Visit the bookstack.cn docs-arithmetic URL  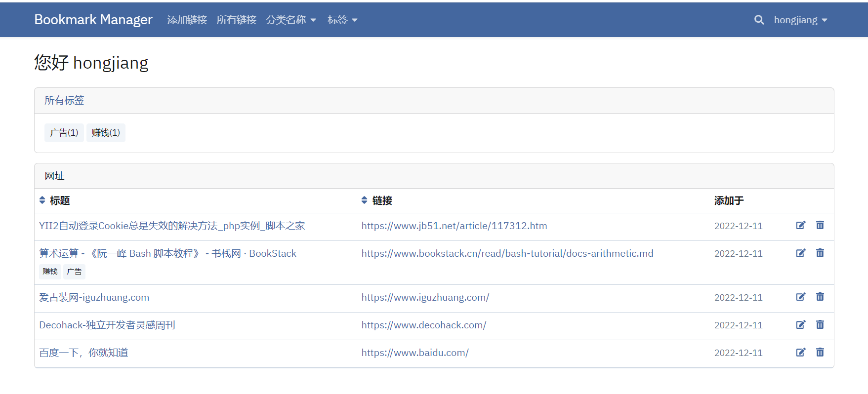pyautogui.click(x=507, y=253)
